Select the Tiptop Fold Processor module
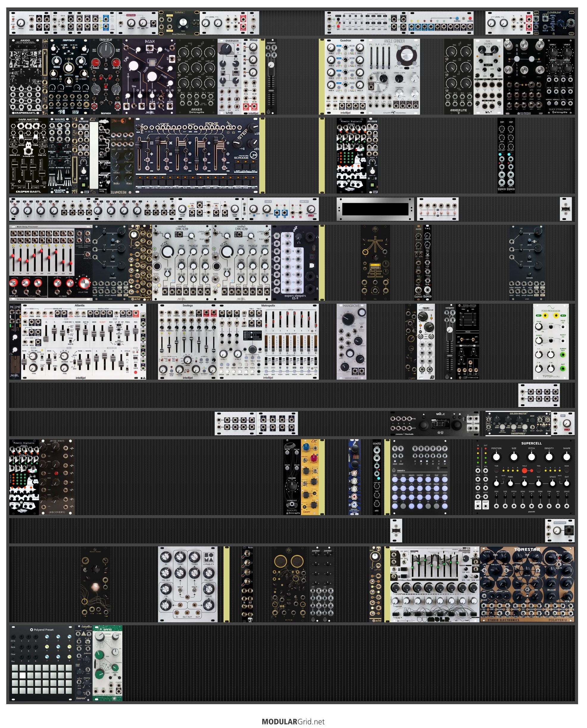The height and width of the screenshot is (728, 587). [x=551, y=342]
